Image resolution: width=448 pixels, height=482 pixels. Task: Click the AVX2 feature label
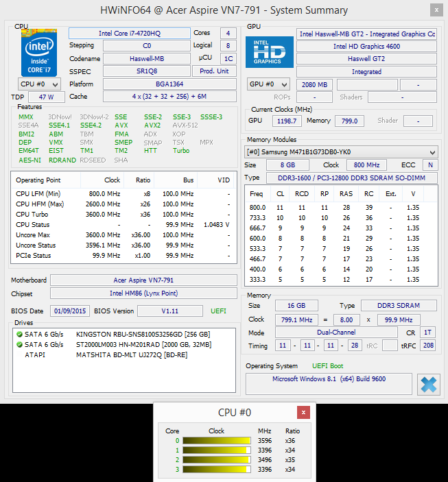click(x=152, y=125)
